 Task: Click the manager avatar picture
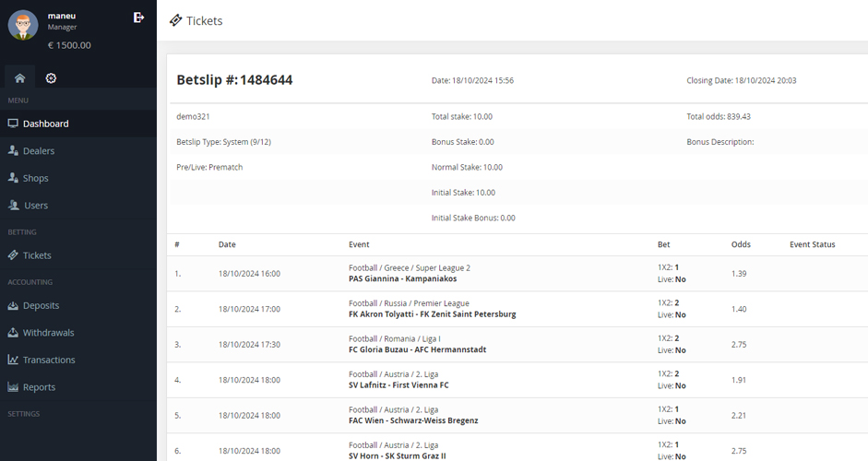23,26
